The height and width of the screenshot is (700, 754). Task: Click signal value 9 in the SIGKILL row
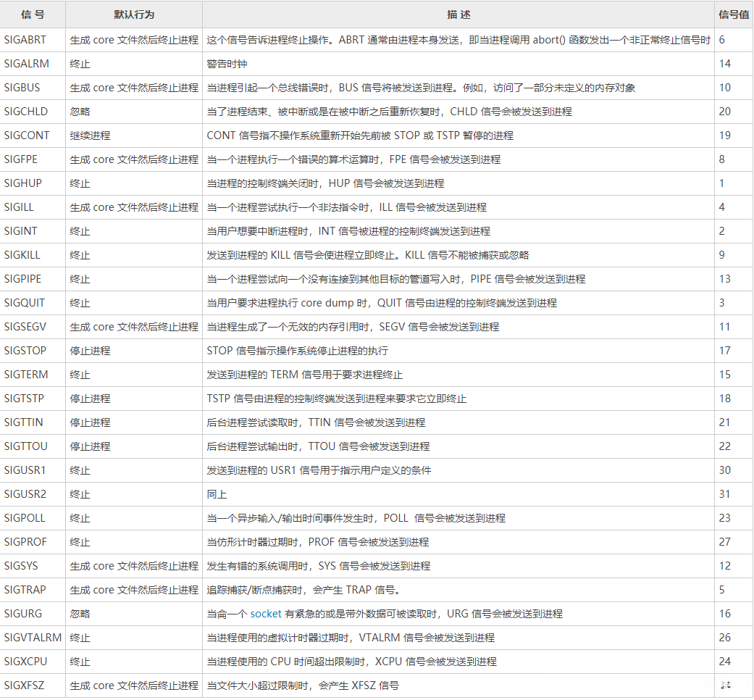[x=722, y=255]
